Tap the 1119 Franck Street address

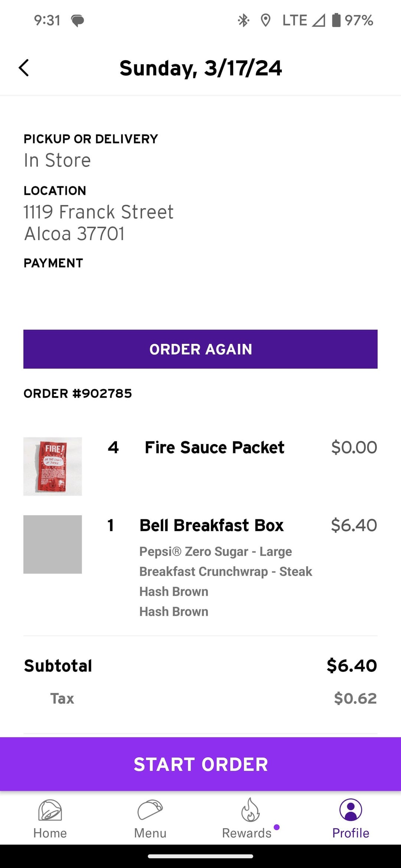tap(99, 212)
